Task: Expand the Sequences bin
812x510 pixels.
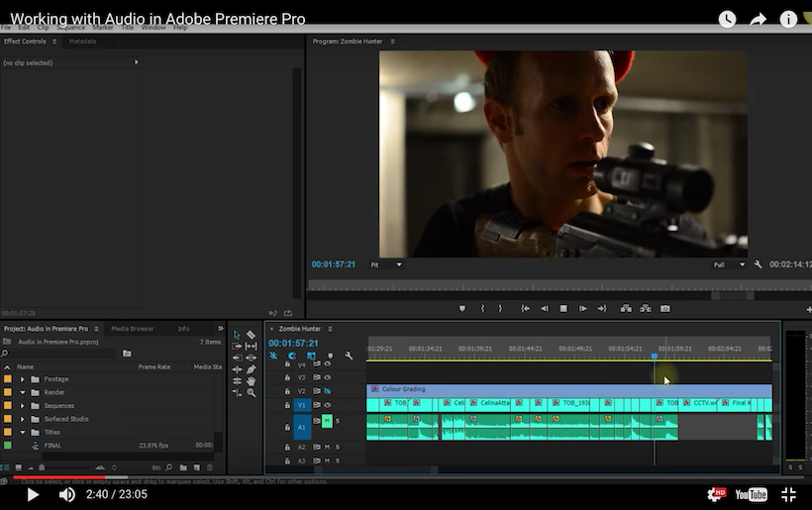Action: click(x=22, y=405)
